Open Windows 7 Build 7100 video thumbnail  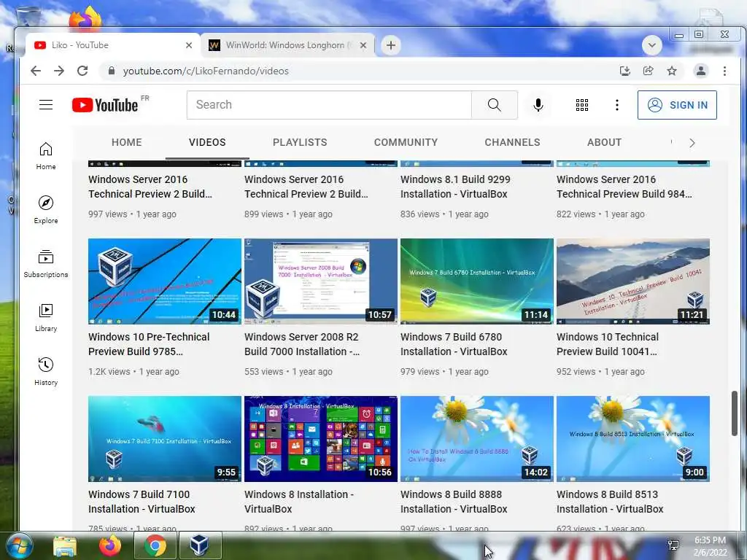(165, 439)
